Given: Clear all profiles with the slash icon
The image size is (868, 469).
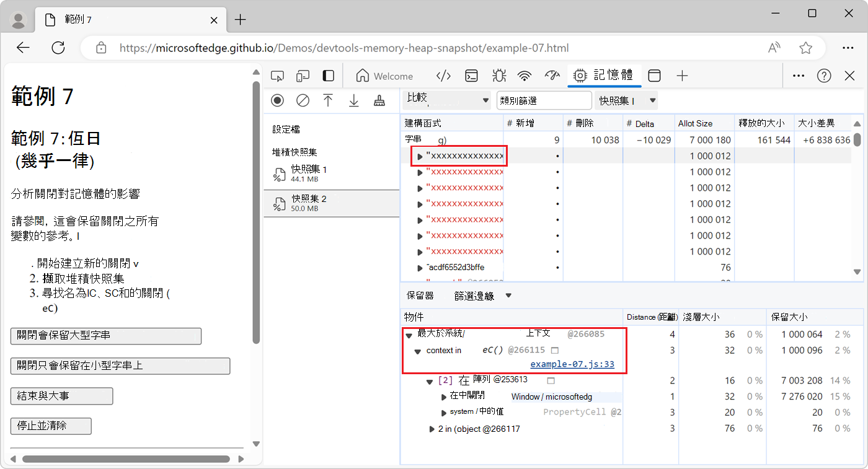Looking at the screenshot, I should [303, 100].
